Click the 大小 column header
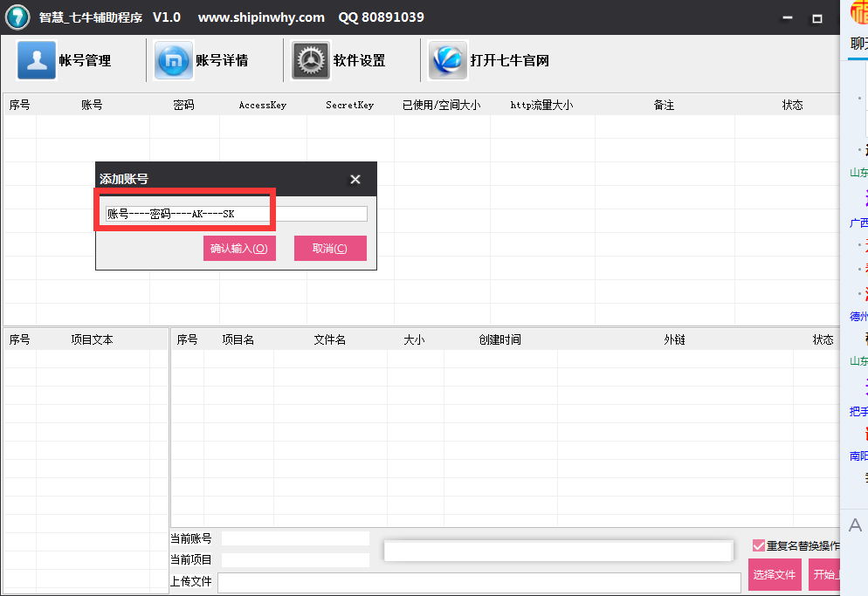Viewport: 868px width, 596px height. pyautogui.click(x=414, y=339)
